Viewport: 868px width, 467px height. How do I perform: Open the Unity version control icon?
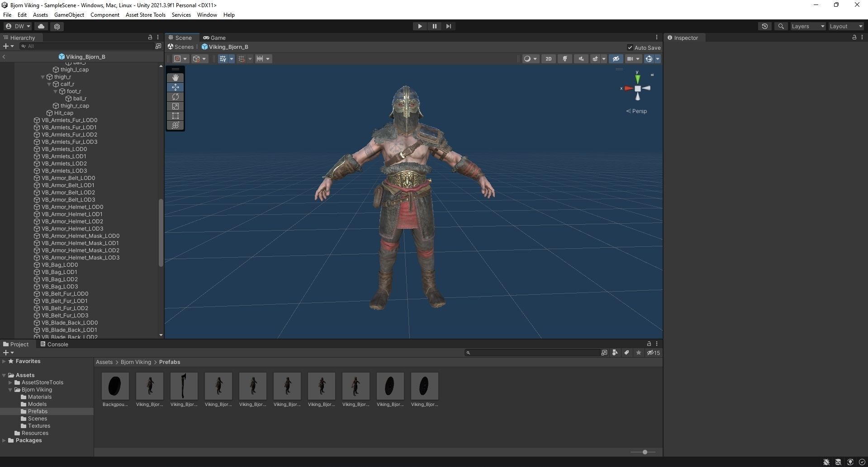tap(57, 26)
